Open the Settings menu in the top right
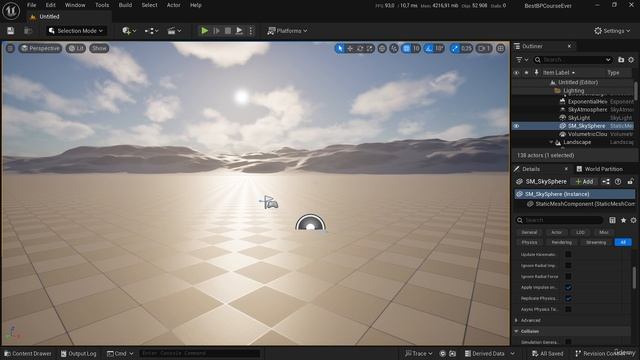640x360 pixels. click(612, 31)
